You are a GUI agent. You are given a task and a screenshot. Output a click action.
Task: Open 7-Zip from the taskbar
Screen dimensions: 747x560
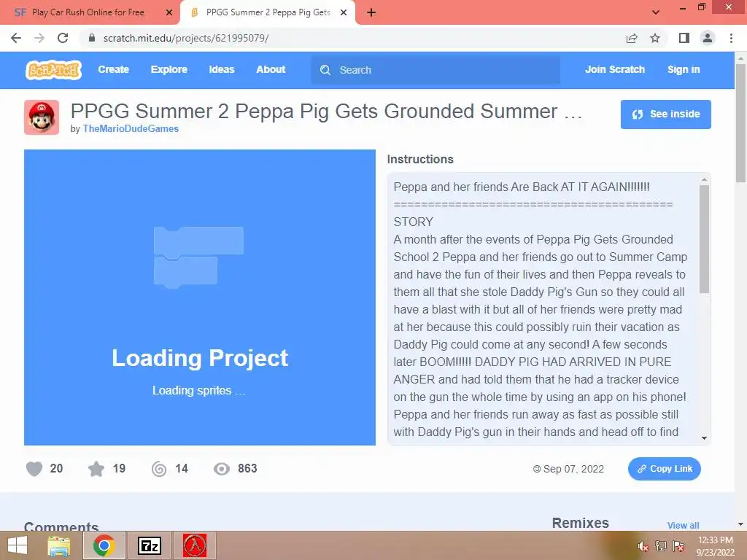pyautogui.click(x=149, y=545)
